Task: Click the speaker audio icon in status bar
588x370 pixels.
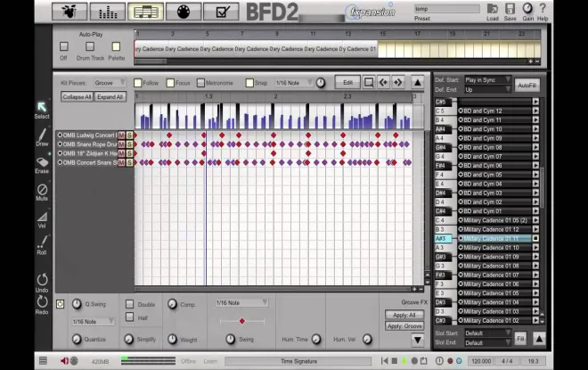Action: tap(64, 360)
